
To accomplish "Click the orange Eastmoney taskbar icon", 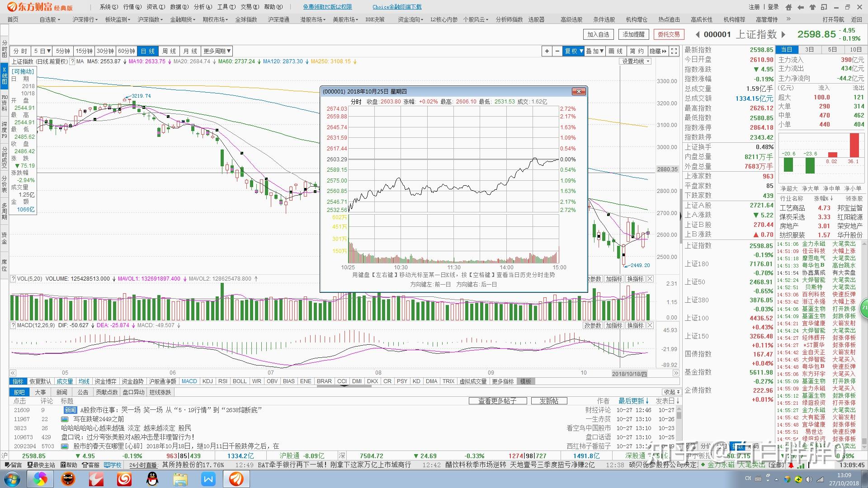I will point(236,479).
